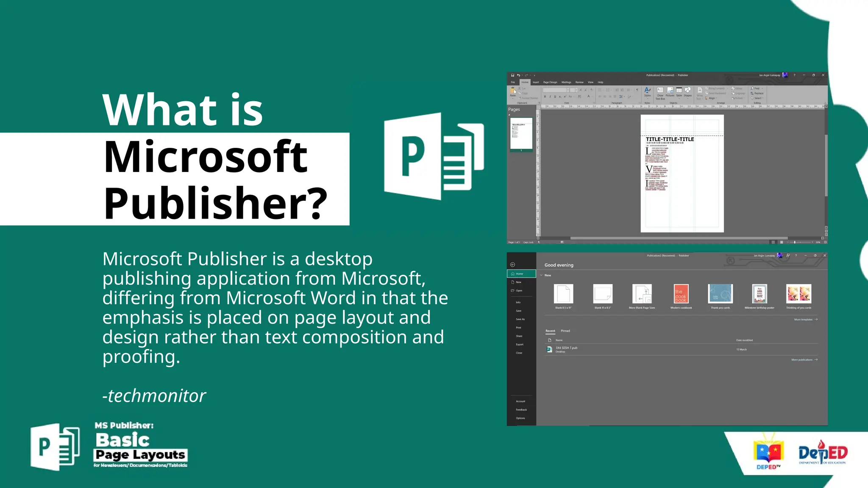868x488 pixels.
Task: Click the Undo arrow in the quick access toolbar
Action: coord(518,75)
